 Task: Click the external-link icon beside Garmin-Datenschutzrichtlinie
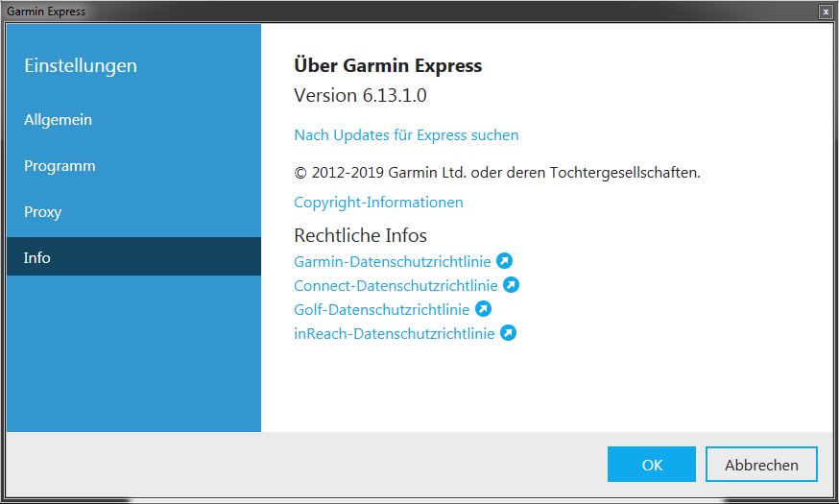click(x=504, y=261)
